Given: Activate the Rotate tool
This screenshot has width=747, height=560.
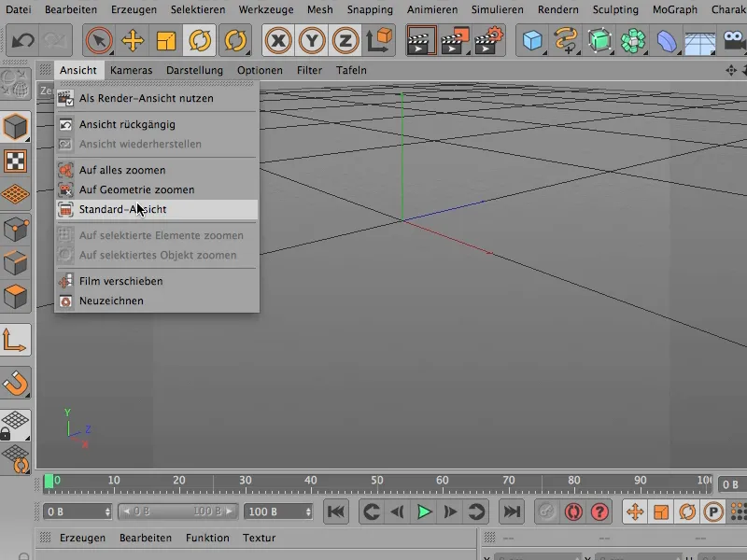Looking at the screenshot, I should tap(199, 39).
